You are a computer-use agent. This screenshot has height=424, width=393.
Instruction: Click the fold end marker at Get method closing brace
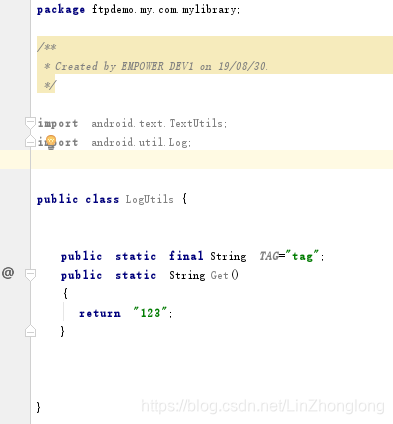coord(30,331)
